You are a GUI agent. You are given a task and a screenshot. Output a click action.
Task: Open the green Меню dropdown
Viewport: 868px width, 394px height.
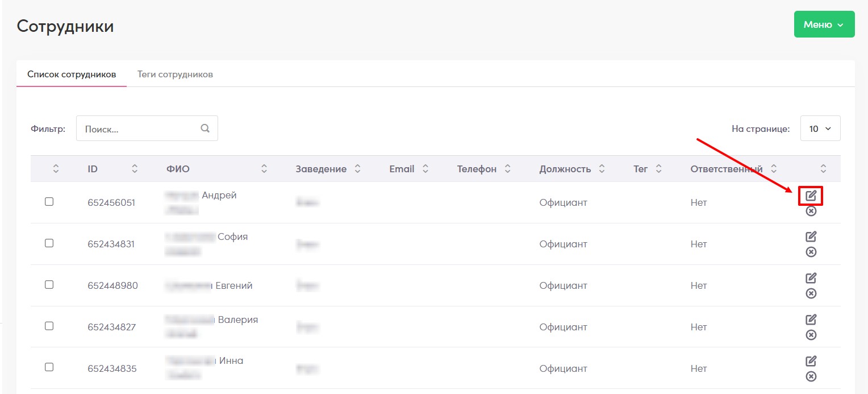(824, 24)
